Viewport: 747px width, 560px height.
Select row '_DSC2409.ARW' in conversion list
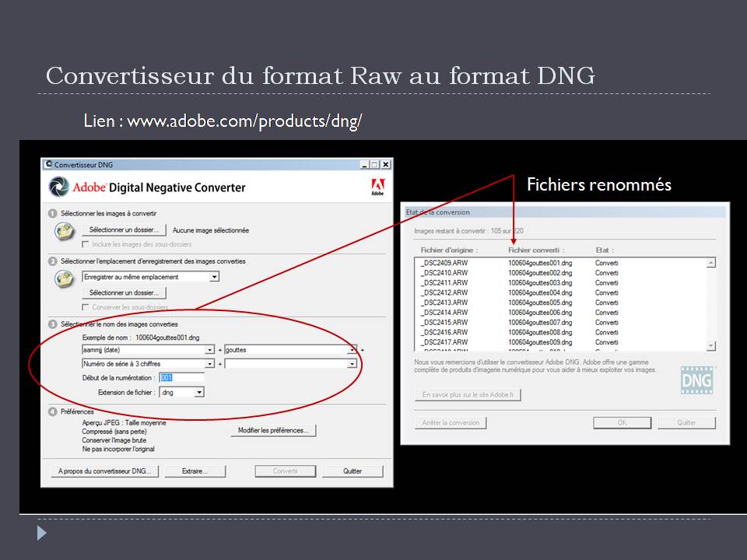pyautogui.click(x=560, y=263)
